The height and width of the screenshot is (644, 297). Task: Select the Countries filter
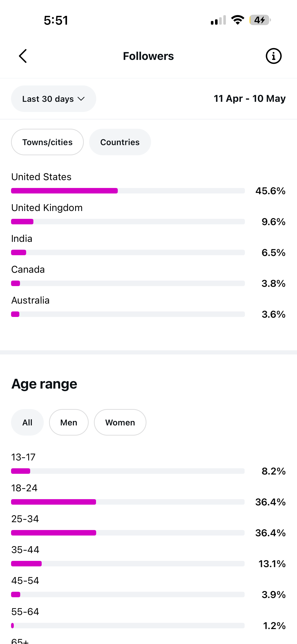click(x=120, y=142)
